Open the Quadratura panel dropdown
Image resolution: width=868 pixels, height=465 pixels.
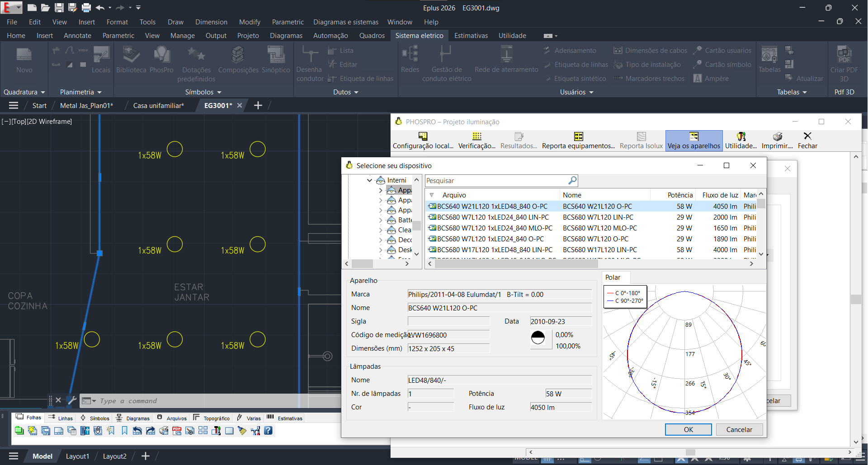point(24,92)
